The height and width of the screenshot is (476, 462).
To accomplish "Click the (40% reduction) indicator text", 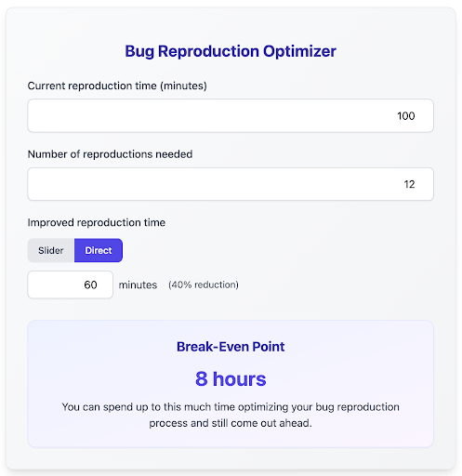I will pos(204,284).
